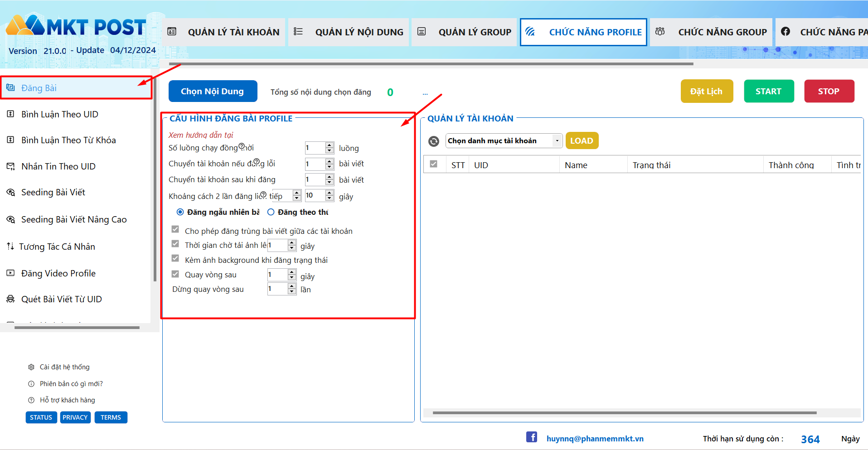
Task: Toggle Cho phép đăng trùng bài viết checkbox
Action: (x=175, y=229)
